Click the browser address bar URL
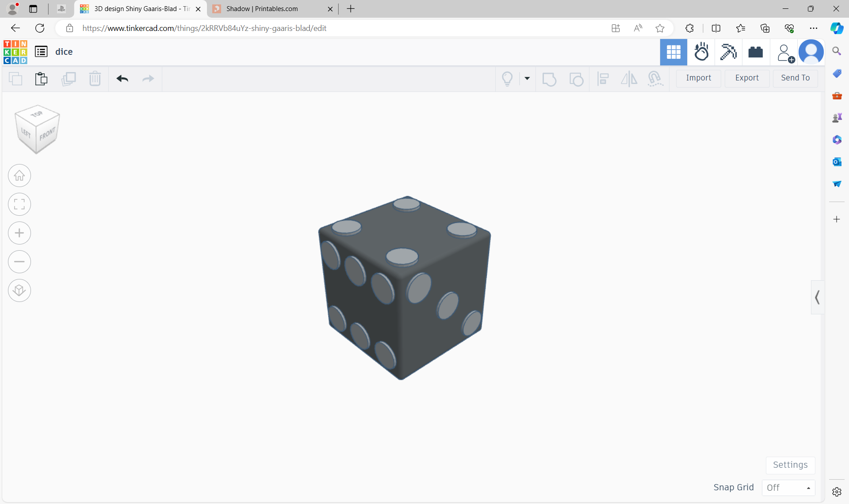The width and height of the screenshot is (849, 504). 204,28
